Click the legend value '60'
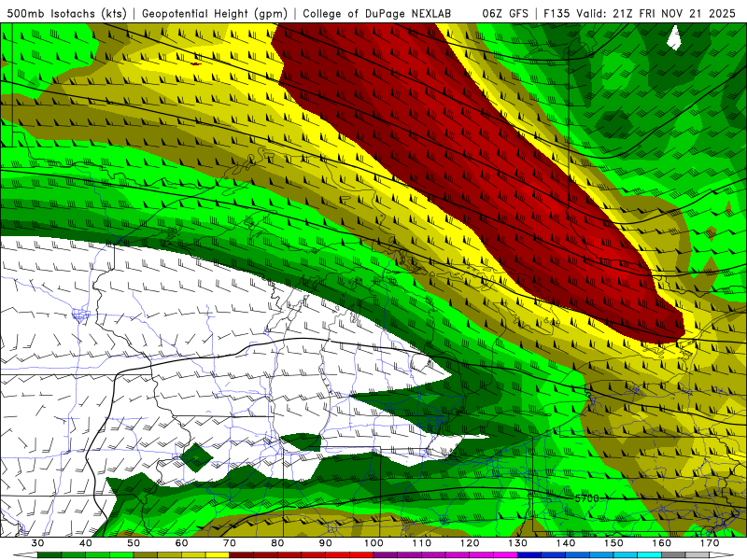The image size is (747, 560). 181,543
